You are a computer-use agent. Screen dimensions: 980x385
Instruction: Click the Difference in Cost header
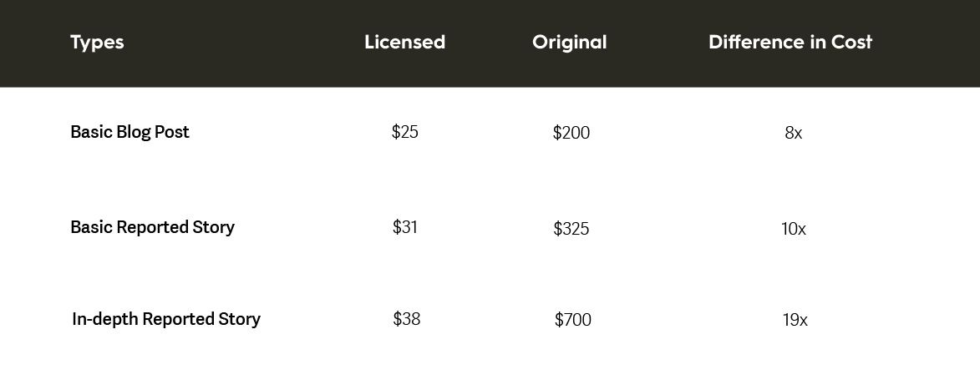(x=790, y=42)
